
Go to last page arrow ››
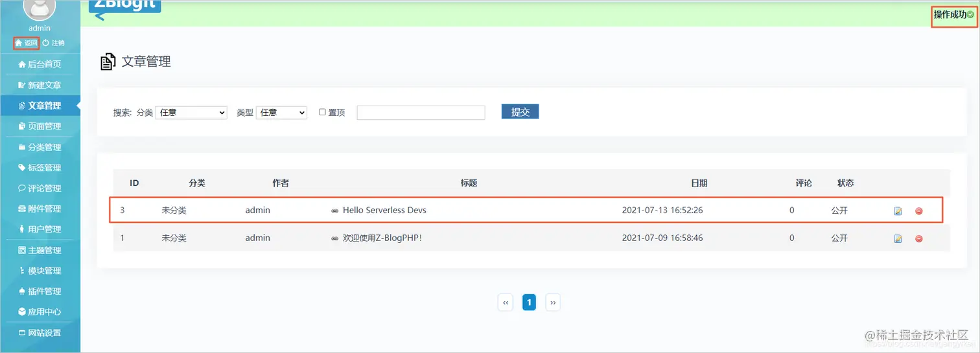coord(552,302)
